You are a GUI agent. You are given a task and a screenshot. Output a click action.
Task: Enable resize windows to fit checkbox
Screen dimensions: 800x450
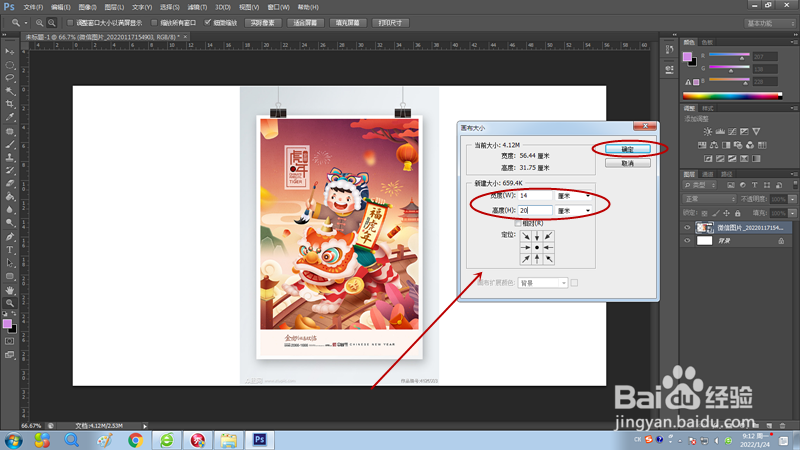tap(70, 23)
